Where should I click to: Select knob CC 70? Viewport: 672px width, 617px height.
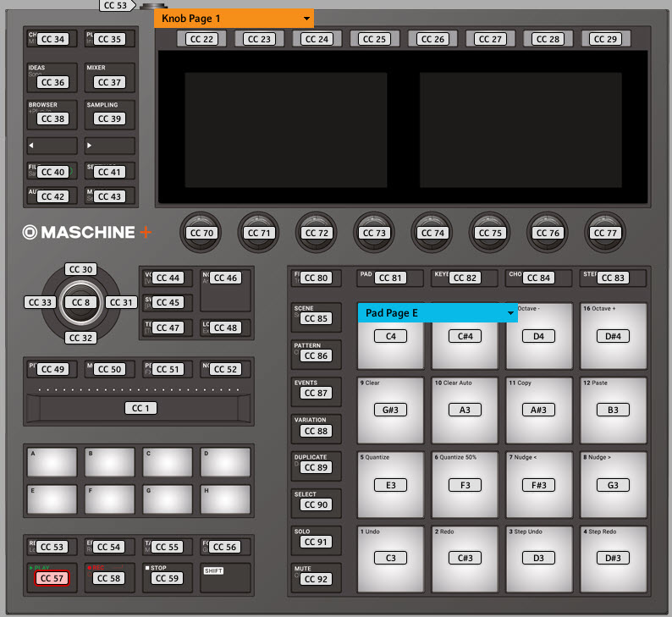coord(201,233)
